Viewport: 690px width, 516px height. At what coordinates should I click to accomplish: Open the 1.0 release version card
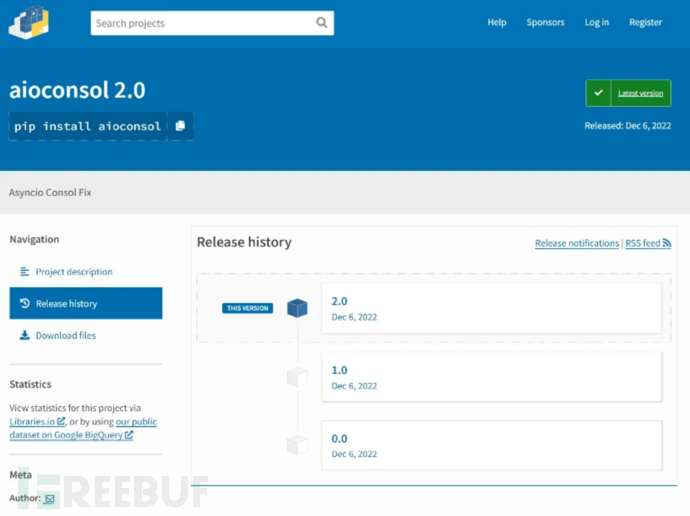point(490,377)
